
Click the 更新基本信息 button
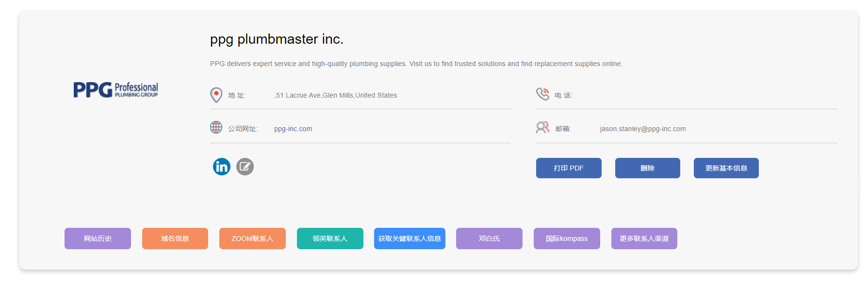[726, 168]
